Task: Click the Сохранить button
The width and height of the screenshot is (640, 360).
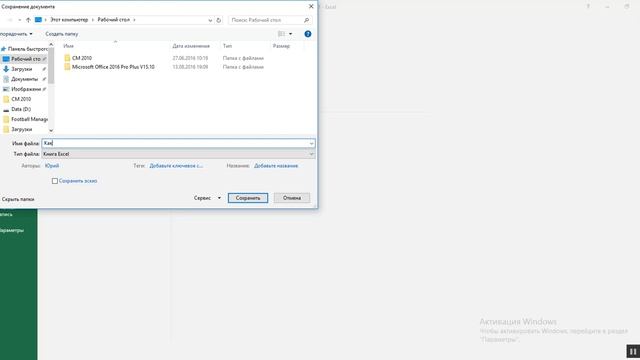Action: [248, 198]
